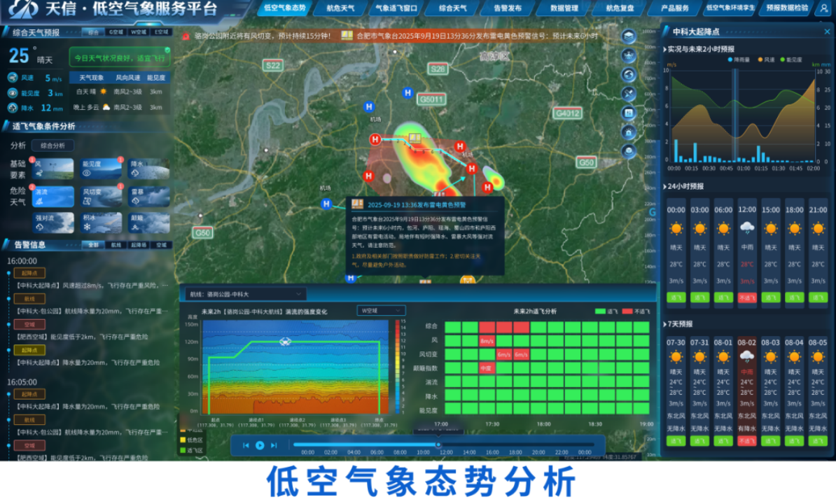This screenshot has width=836, height=504.
Task: Open the user profile icon at top right
Action: coord(823,9)
